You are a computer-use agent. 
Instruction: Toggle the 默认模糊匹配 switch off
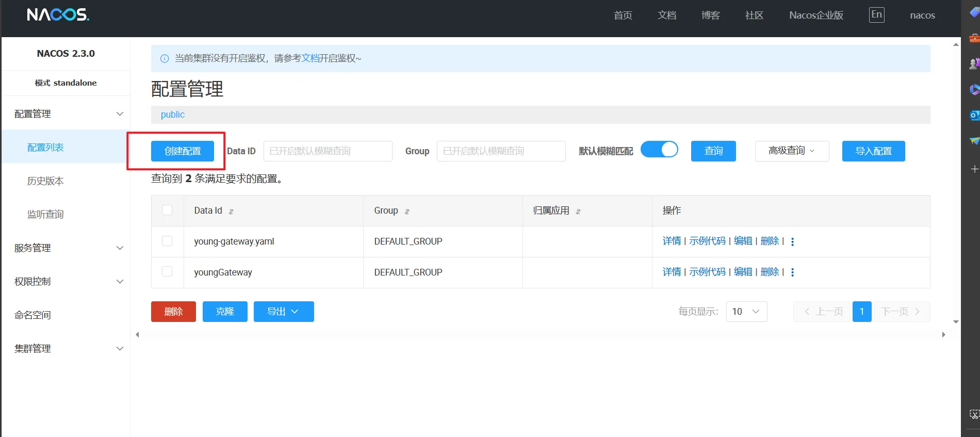(659, 150)
